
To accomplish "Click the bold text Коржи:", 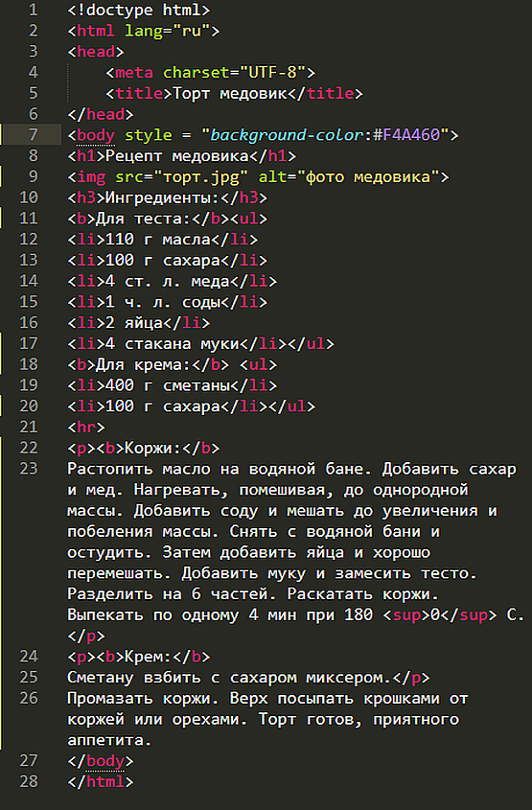I will click(x=152, y=448).
